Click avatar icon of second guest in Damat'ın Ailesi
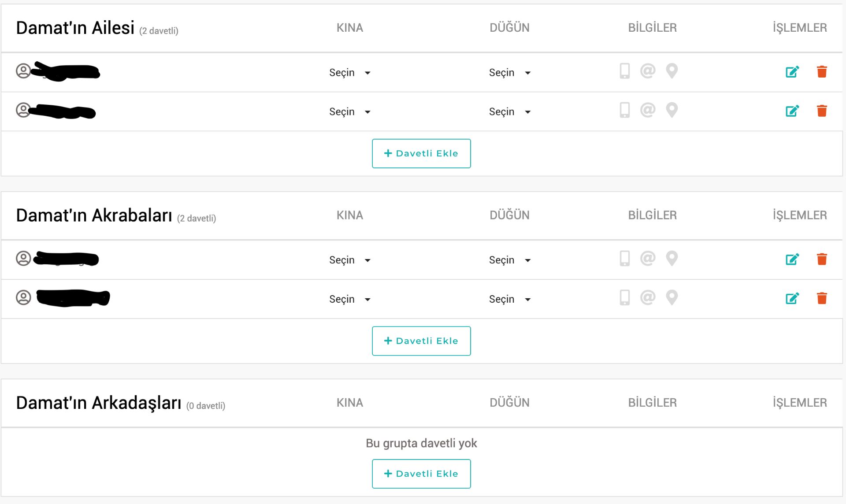Viewport: 846px width, 504px height. point(23,110)
